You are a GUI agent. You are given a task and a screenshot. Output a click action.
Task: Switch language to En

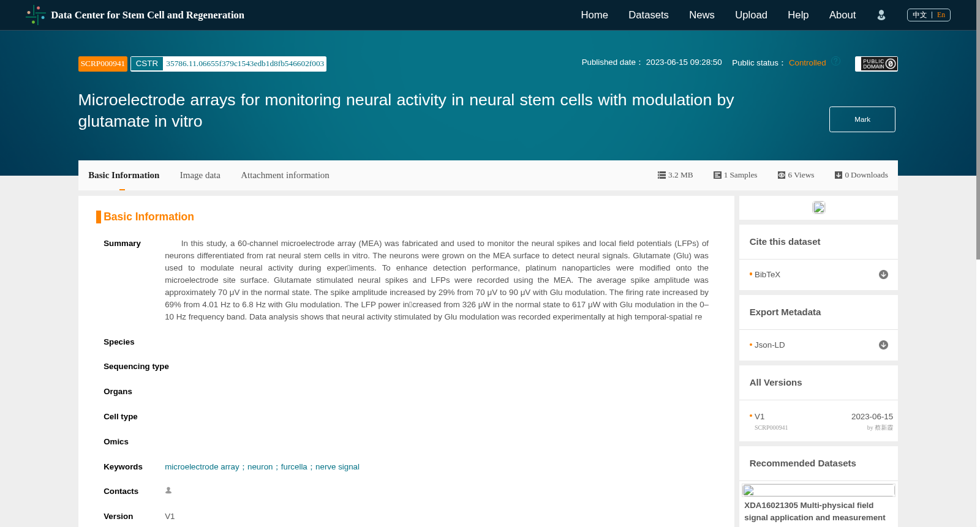(x=941, y=15)
